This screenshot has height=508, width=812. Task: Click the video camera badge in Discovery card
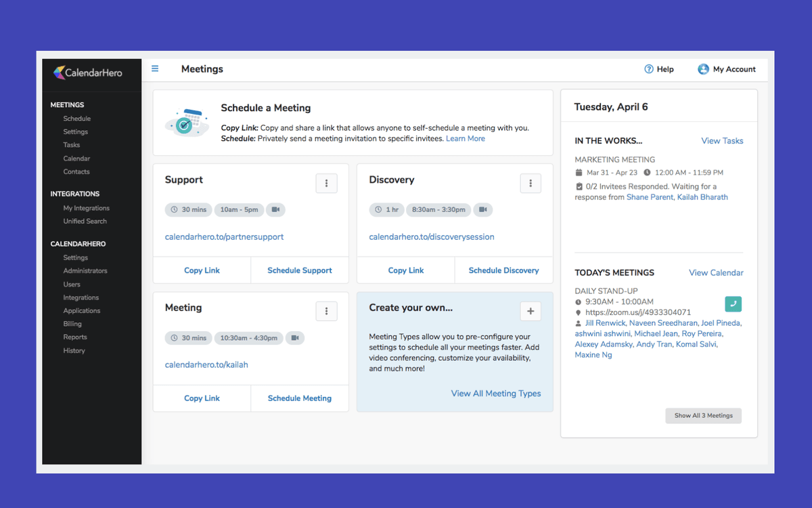click(x=482, y=210)
